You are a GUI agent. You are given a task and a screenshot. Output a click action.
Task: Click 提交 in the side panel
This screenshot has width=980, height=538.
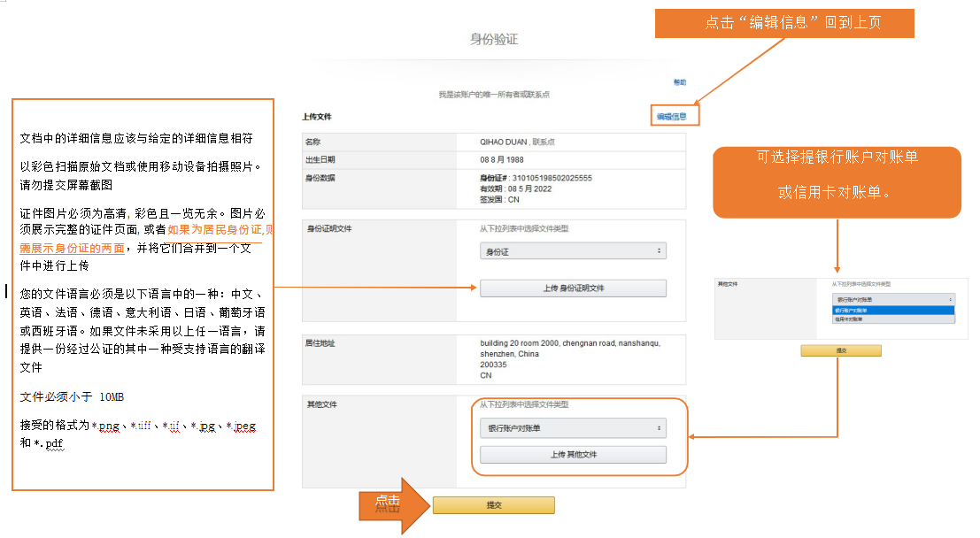[841, 350]
